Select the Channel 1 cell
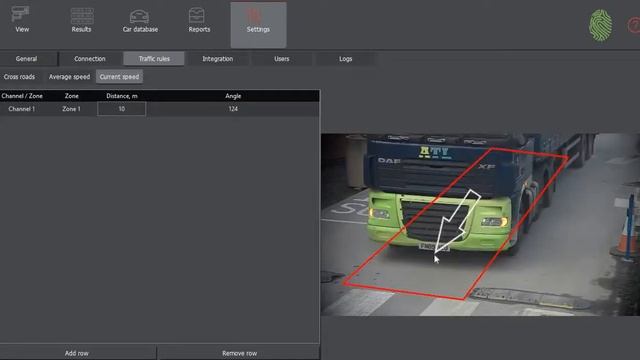640x360 pixels. (22, 109)
